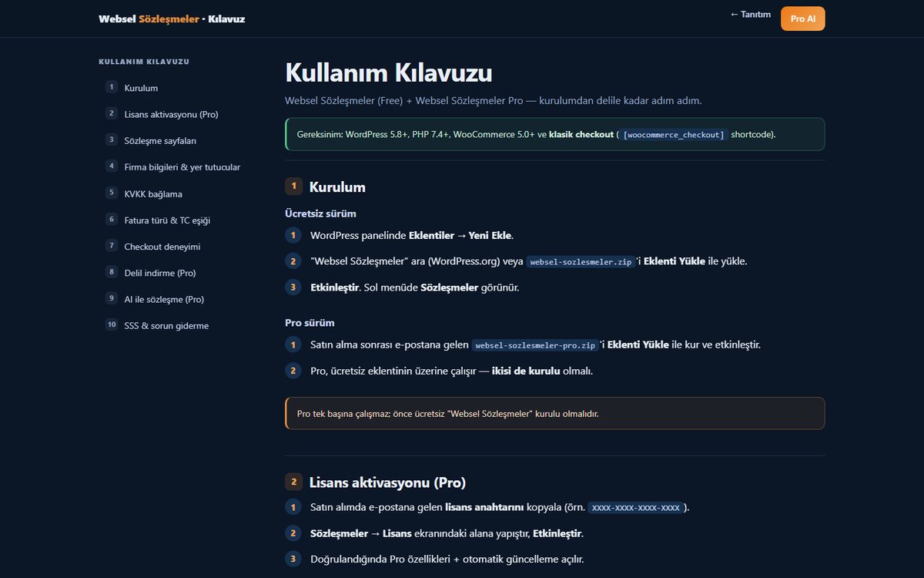Click the XXXX-XXXX-XXXX-XXXX license key example
Viewport: 924px width, 578px height.
(636, 508)
